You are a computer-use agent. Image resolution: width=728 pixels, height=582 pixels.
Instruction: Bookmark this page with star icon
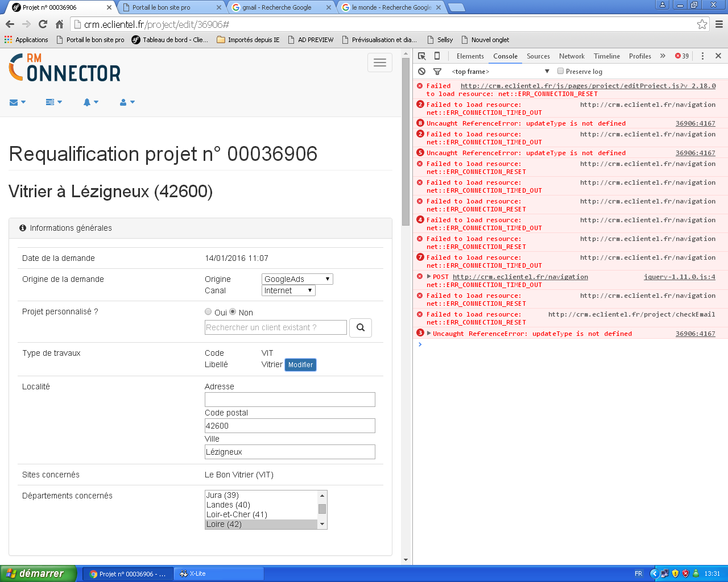click(x=702, y=24)
